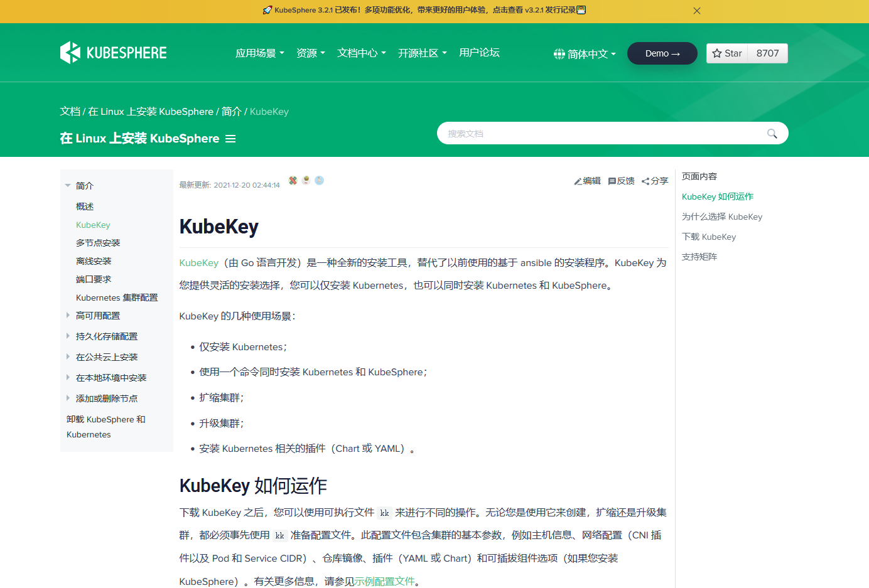The width and height of the screenshot is (869, 588).
Task: Open the 简体中文 language selector
Action: coord(585,54)
